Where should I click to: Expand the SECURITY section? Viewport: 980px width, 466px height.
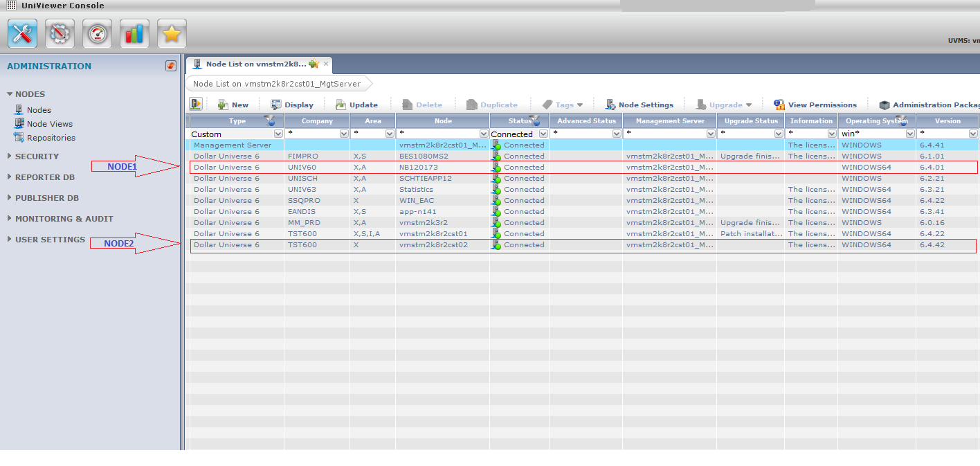pos(10,156)
